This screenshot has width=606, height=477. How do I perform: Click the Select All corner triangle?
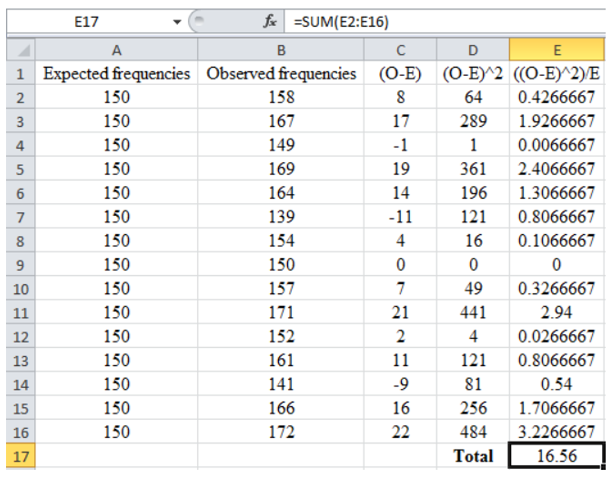18,48
